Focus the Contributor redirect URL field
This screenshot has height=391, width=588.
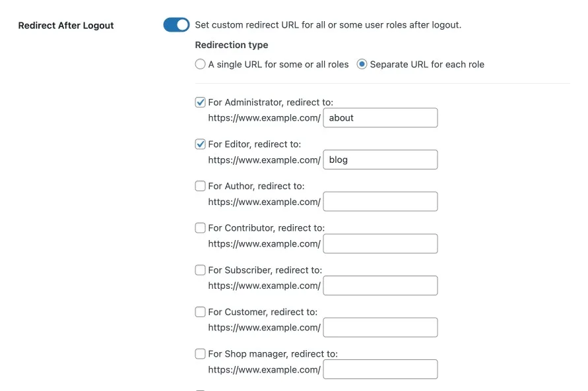tap(380, 243)
